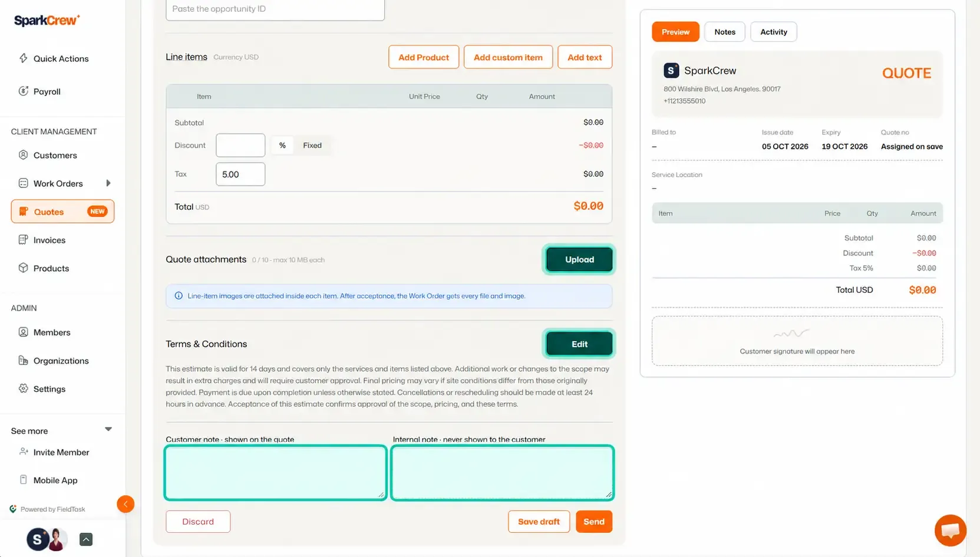Open the chat support bubble
Screen dimensions: 980x557
[x=950, y=530]
